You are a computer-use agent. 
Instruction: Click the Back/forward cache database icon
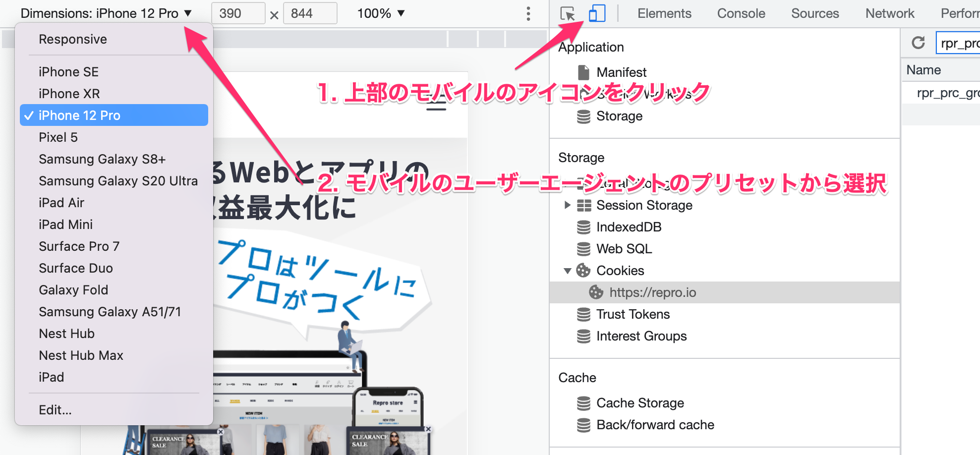pos(583,425)
